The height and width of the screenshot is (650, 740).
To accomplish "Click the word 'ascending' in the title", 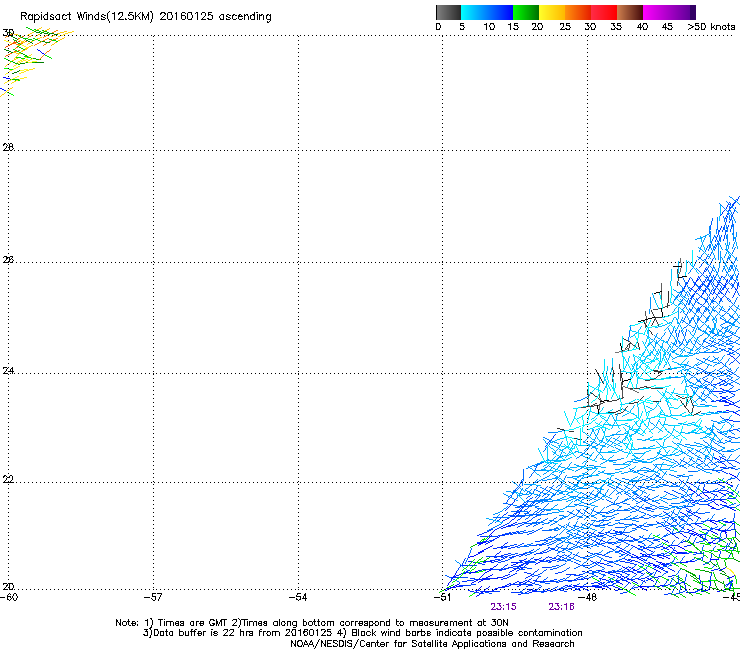I will 245,17.
